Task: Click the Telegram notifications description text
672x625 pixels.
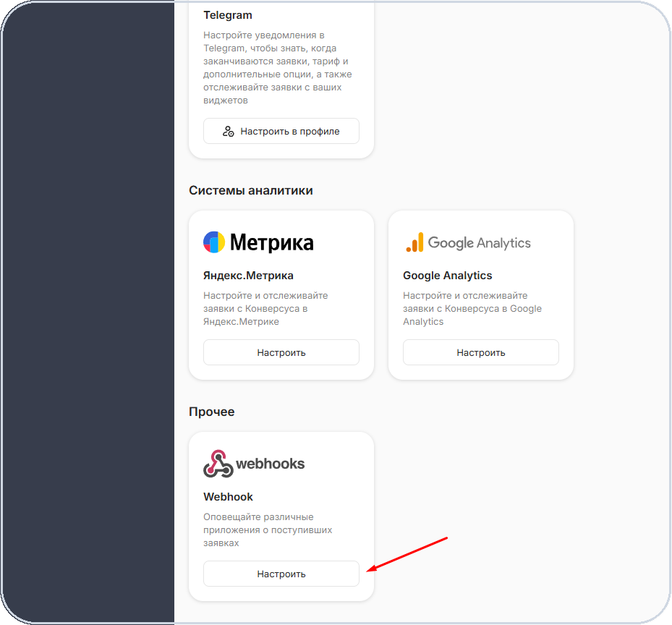Action: [x=277, y=68]
